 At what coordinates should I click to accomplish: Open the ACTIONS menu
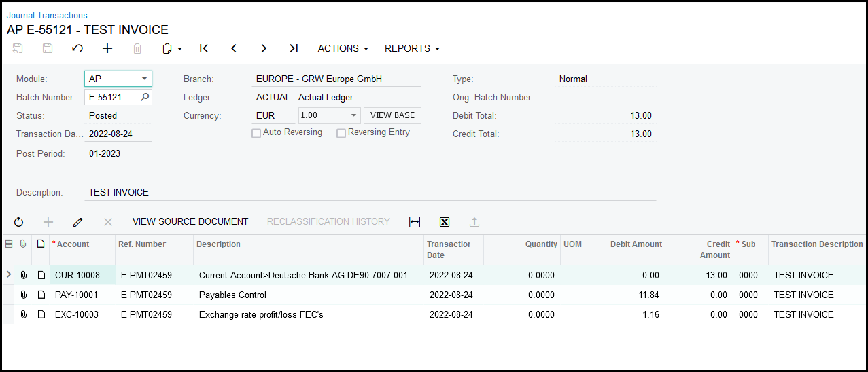pos(343,48)
